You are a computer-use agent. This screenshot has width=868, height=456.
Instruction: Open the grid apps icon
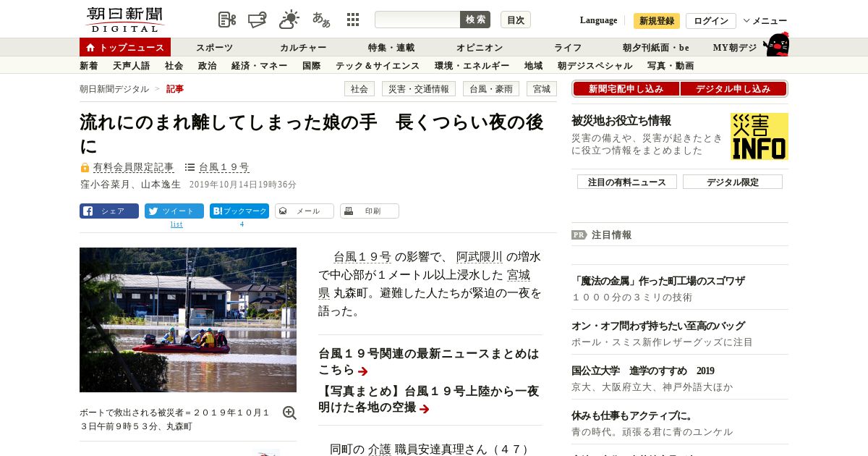click(x=353, y=20)
